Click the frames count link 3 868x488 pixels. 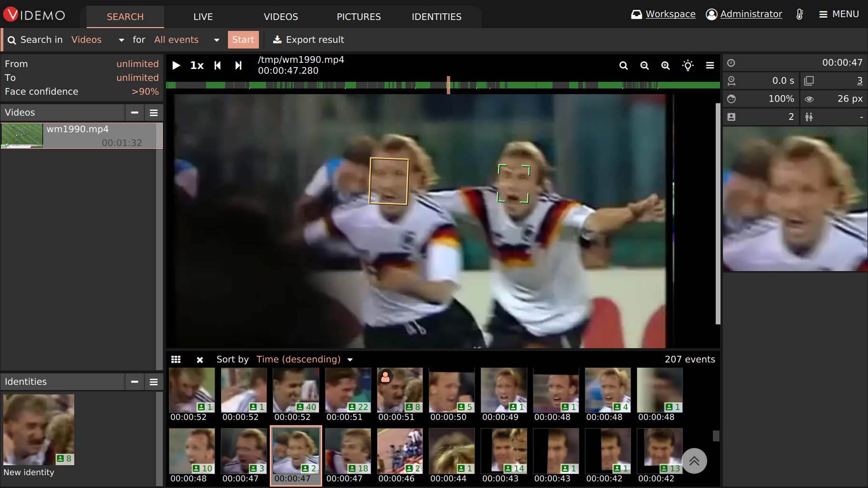coord(859,81)
